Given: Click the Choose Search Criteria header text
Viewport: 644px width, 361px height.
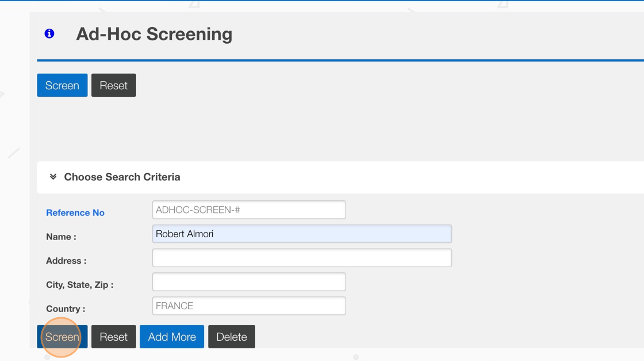Looking at the screenshot, I should coord(122,177).
